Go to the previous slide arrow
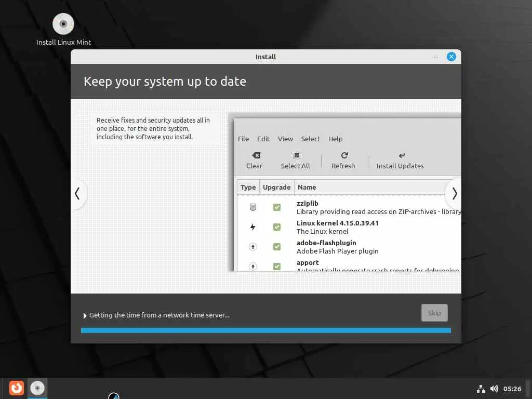Image resolution: width=532 pixels, height=399 pixels. pos(77,194)
